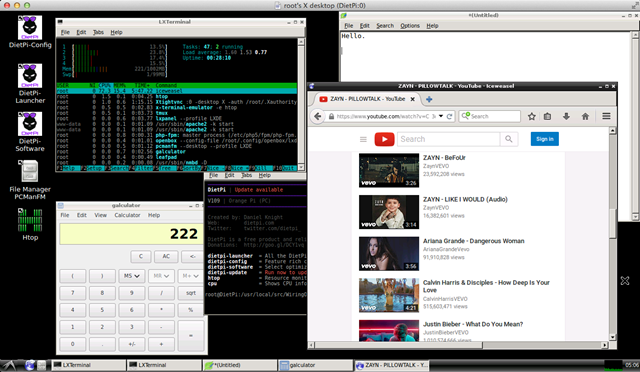640x372 pixels.
Task: Open the downloads arrow in Iceweasel
Action: [566, 116]
